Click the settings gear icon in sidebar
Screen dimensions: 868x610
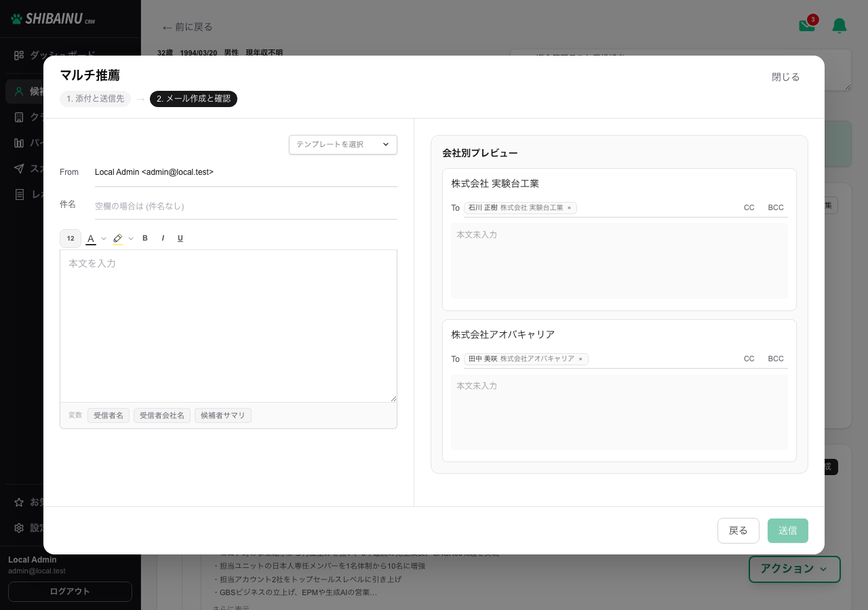pos(19,528)
